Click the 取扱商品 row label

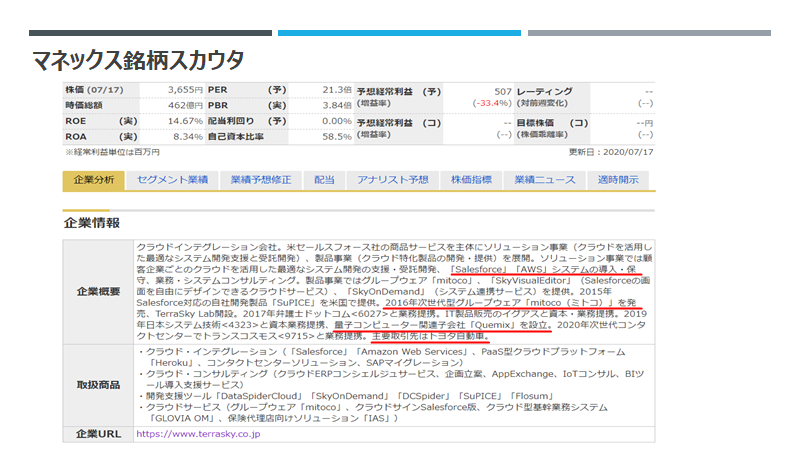click(x=98, y=385)
